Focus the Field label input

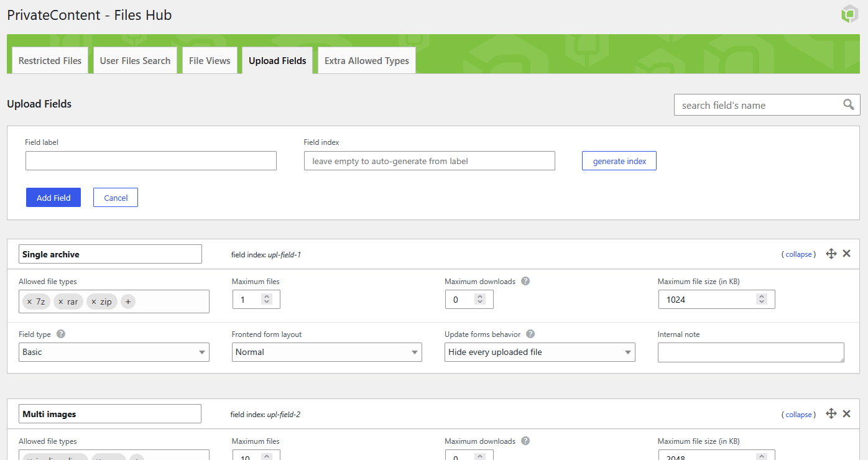pyautogui.click(x=151, y=161)
